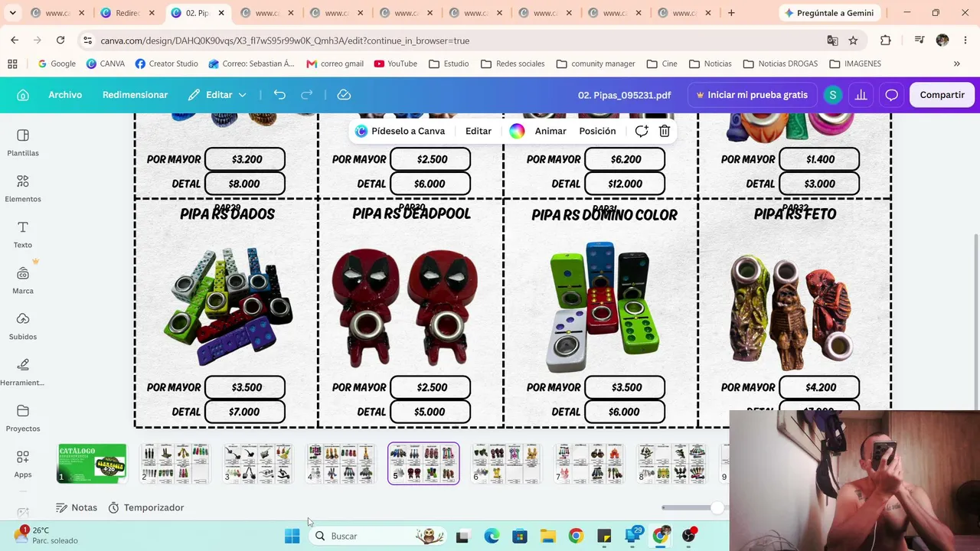Open Microsoft Store from the taskbar
Screen dimensions: 980x551
[520, 536]
